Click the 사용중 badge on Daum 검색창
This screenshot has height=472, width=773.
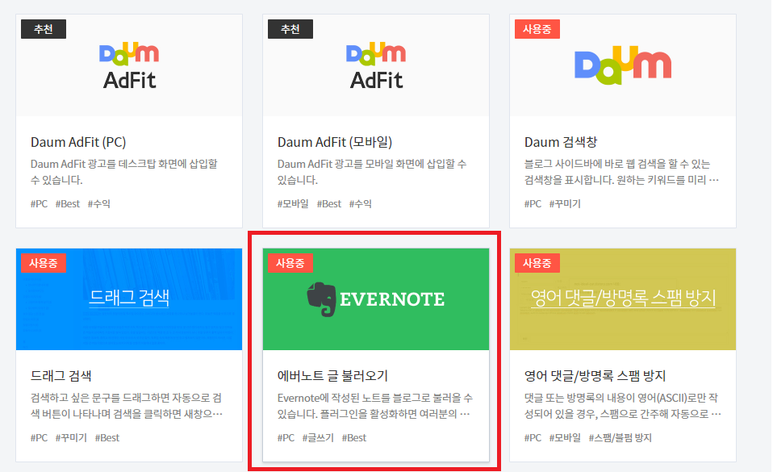pyautogui.click(x=537, y=29)
